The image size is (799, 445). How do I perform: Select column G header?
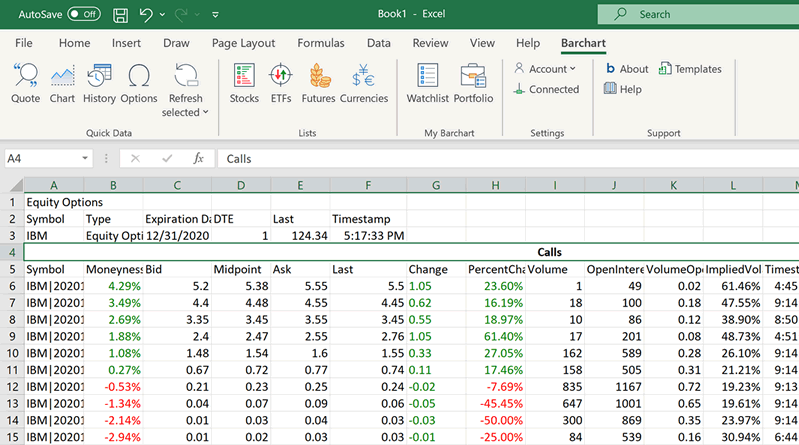(436, 186)
